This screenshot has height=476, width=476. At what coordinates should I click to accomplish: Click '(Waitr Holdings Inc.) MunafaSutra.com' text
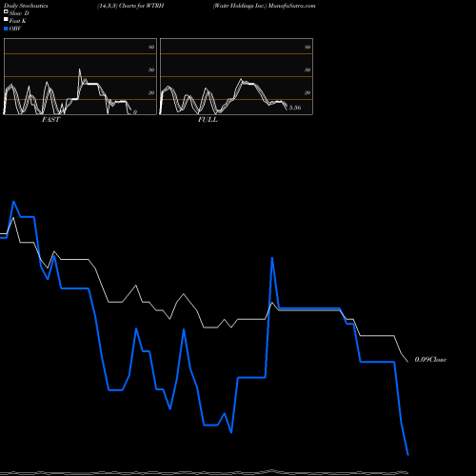[x=264, y=6]
